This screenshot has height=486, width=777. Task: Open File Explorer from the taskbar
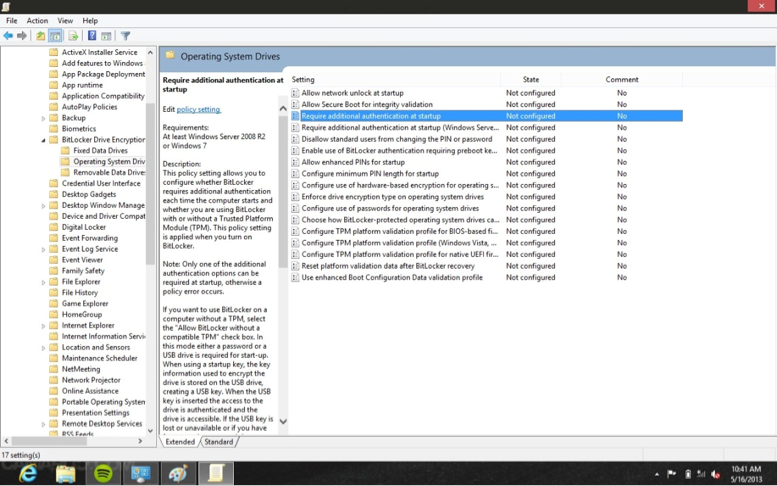65,474
